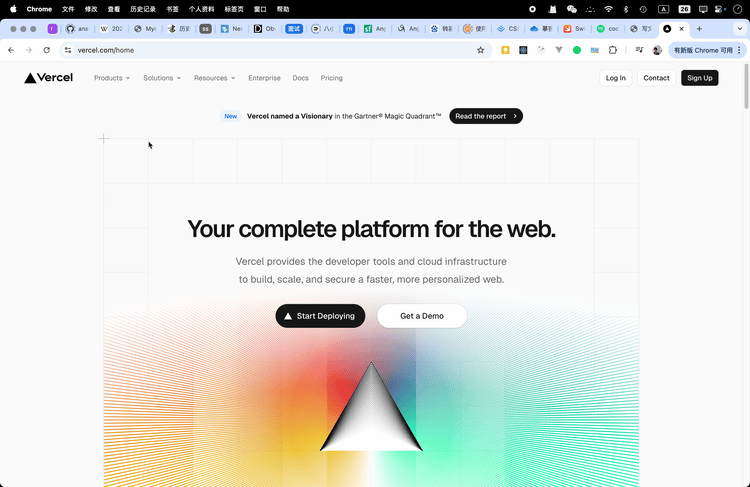Click the green circle extension icon

[577, 50]
